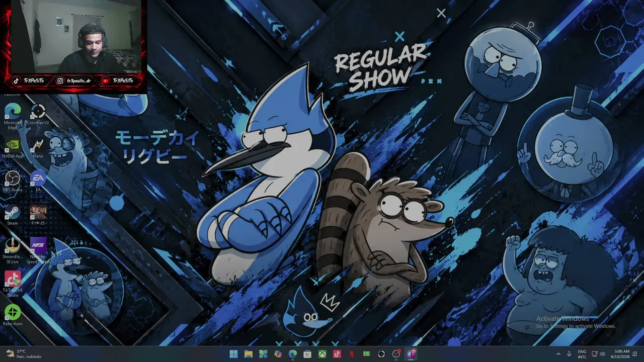
Task: Switch to OBS Studio in the taskbar
Action: pos(396,354)
